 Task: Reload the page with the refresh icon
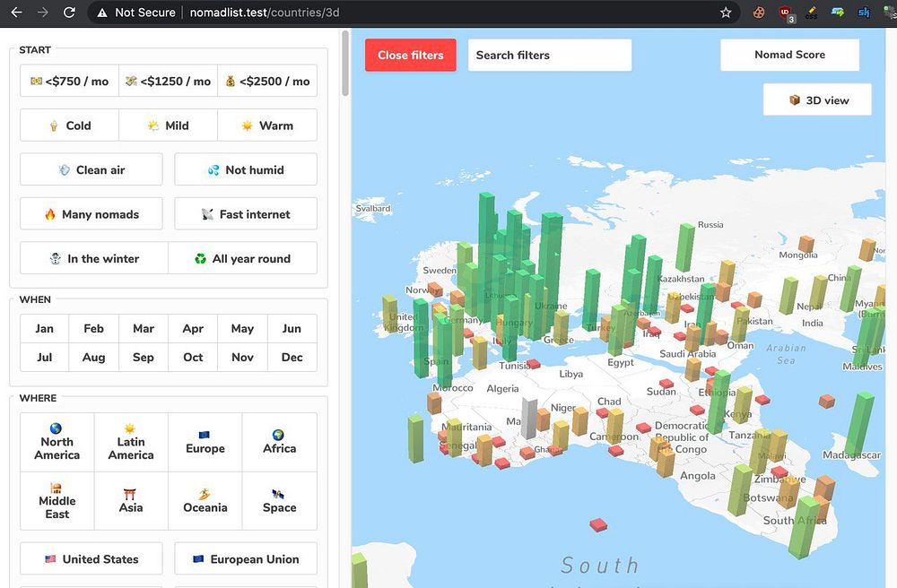(69, 12)
